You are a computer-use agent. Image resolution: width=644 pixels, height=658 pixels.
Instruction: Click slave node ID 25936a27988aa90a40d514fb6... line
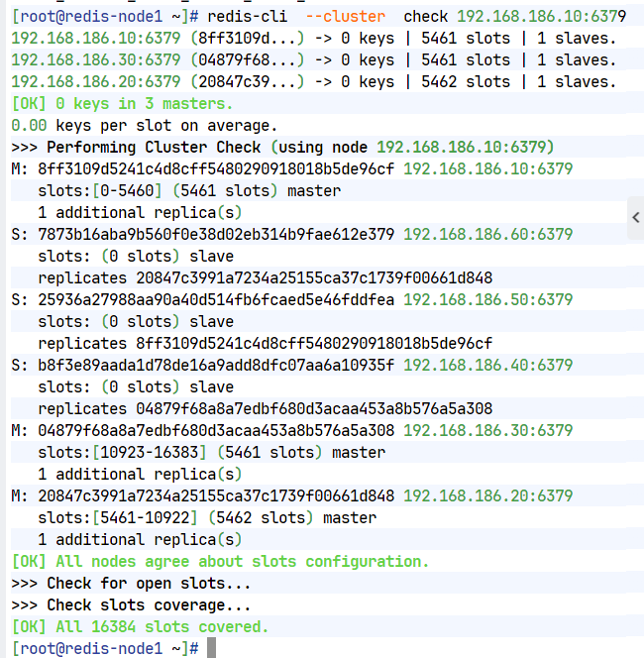pos(291,300)
